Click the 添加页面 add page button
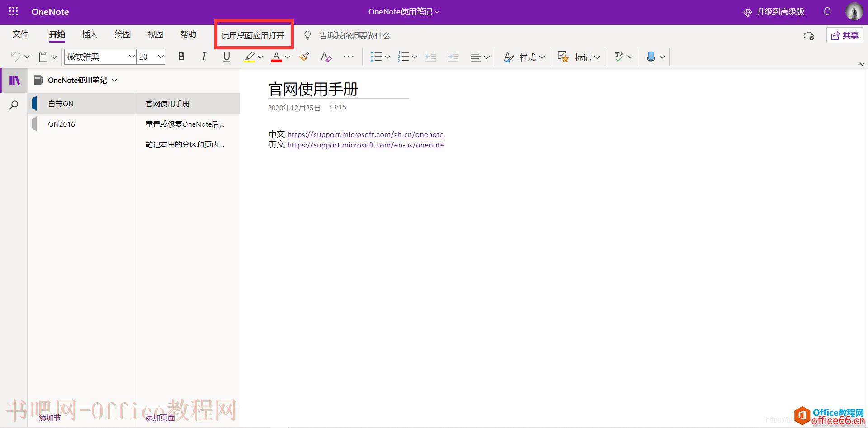Image resolution: width=868 pixels, height=428 pixels. [x=160, y=418]
